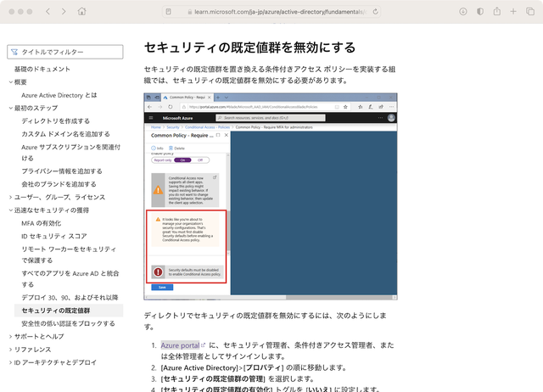Open Azure Active Directory とは page

(59, 95)
